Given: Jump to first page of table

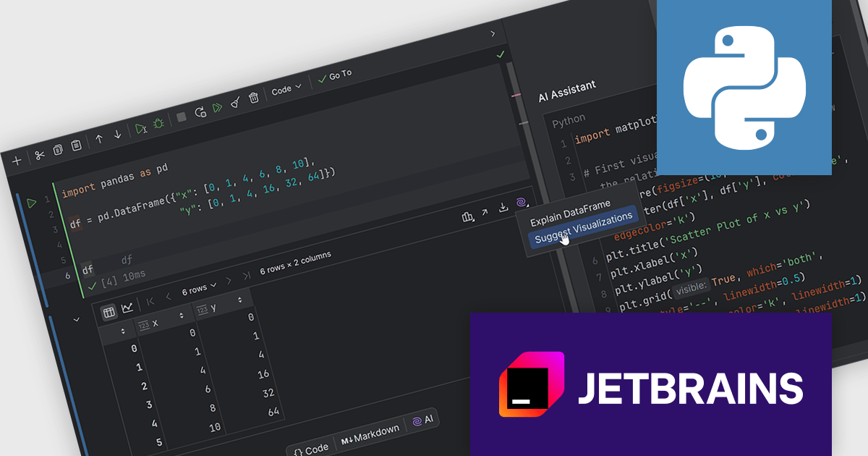Looking at the screenshot, I should click(x=150, y=302).
